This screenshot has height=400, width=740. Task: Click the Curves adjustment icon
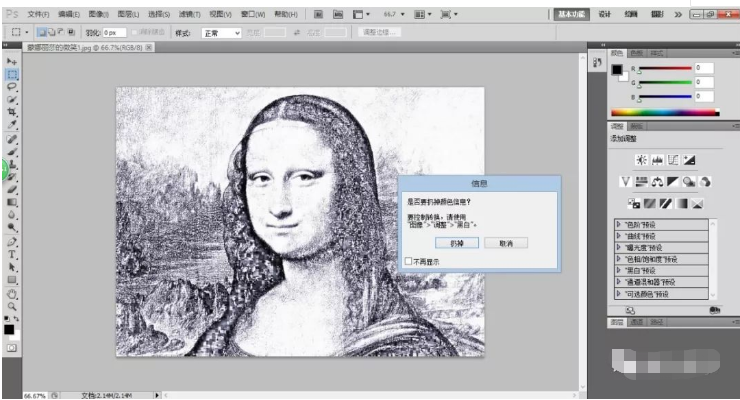673,160
